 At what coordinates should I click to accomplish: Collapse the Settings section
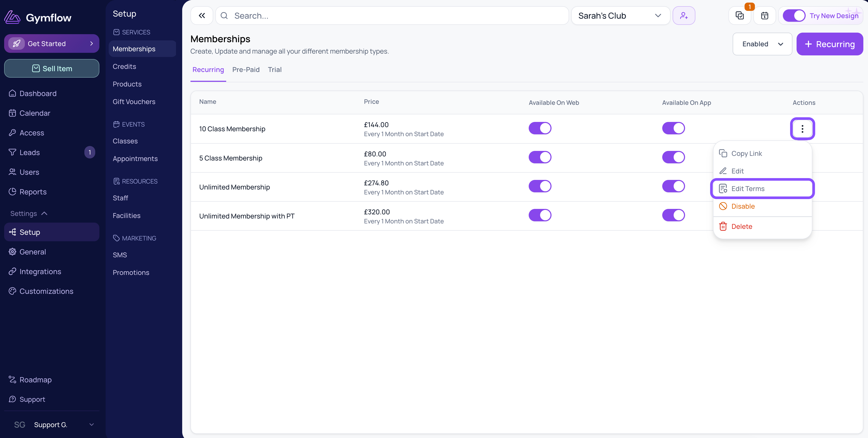coord(29,214)
